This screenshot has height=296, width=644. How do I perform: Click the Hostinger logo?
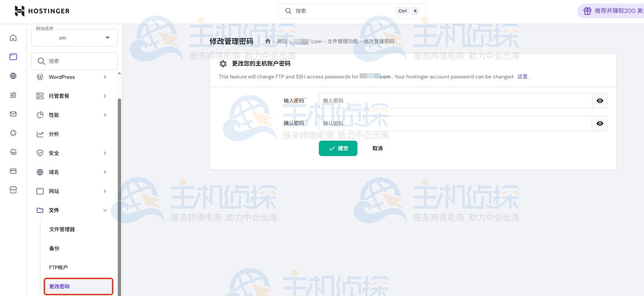click(x=42, y=11)
